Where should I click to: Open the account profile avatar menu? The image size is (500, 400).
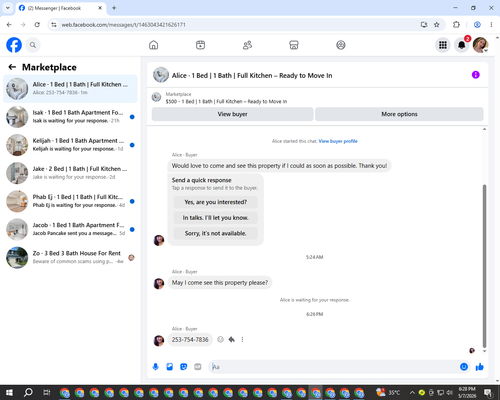[x=480, y=45]
